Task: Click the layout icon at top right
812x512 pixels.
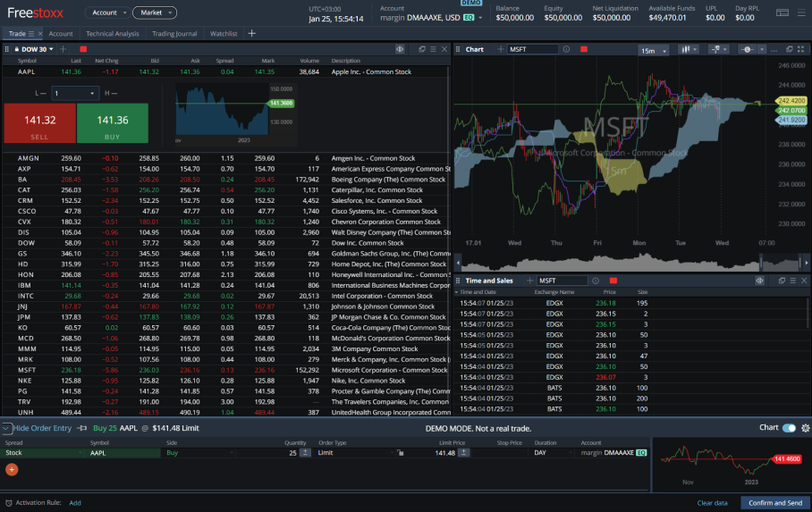Action: click(x=782, y=13)
